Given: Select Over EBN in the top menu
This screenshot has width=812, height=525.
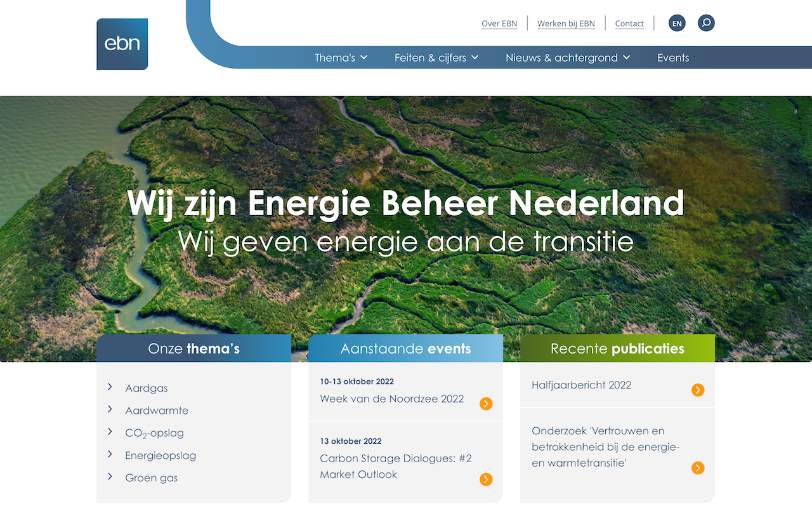Looking at the screenshot, I should tap(499, 23).
